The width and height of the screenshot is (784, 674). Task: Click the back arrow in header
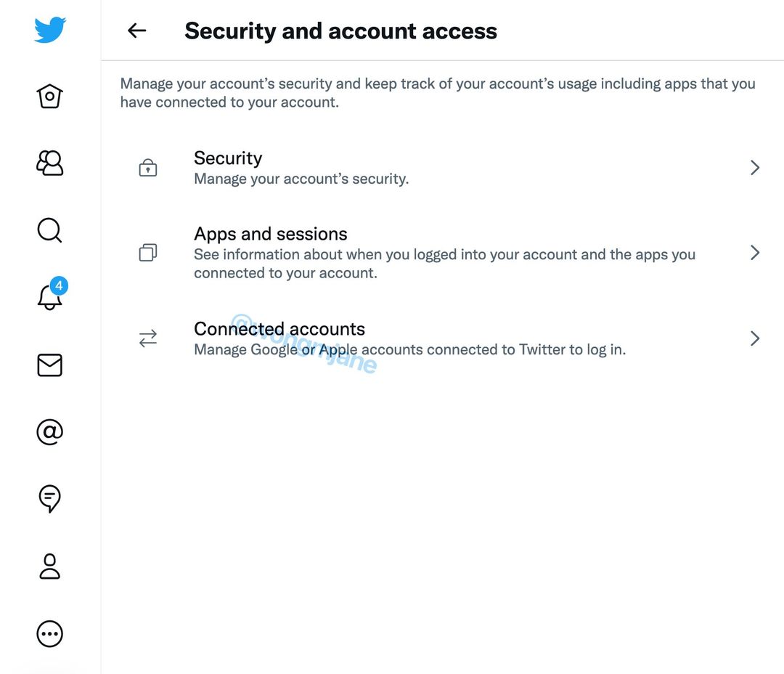136,31
